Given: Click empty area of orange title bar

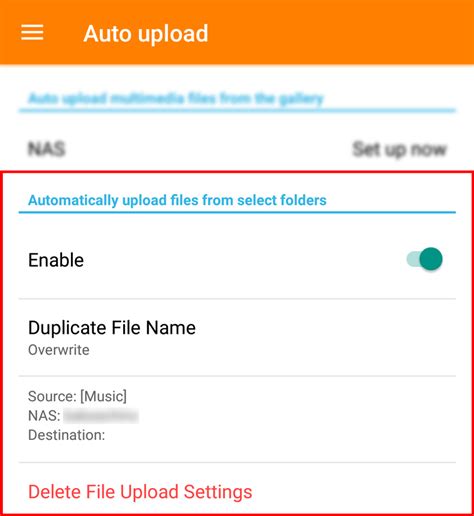Looking at the screenshot, I should (x=340, y=33).
